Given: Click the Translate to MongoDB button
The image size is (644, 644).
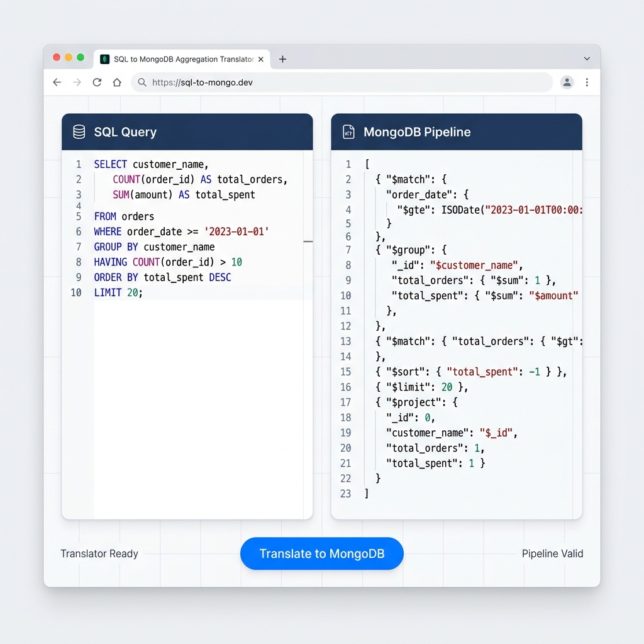Looking at the screenshot, I should pos(321,553).
